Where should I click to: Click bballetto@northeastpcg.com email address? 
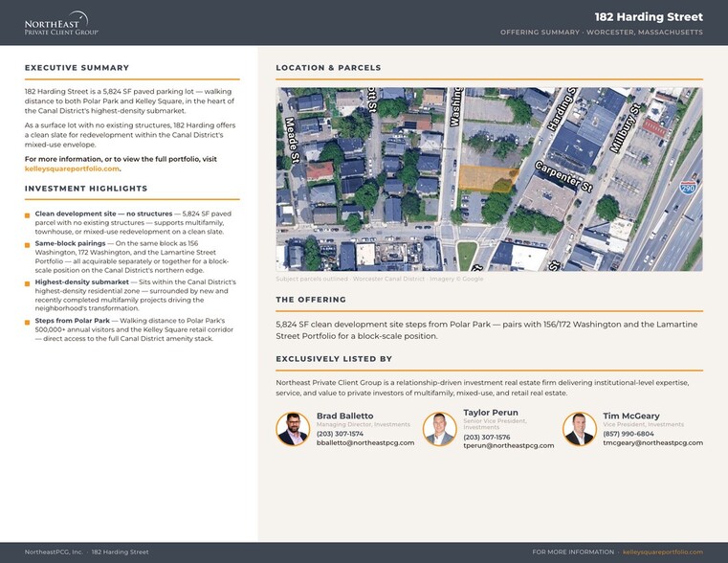pyautogui.click(x=365, y=442)
